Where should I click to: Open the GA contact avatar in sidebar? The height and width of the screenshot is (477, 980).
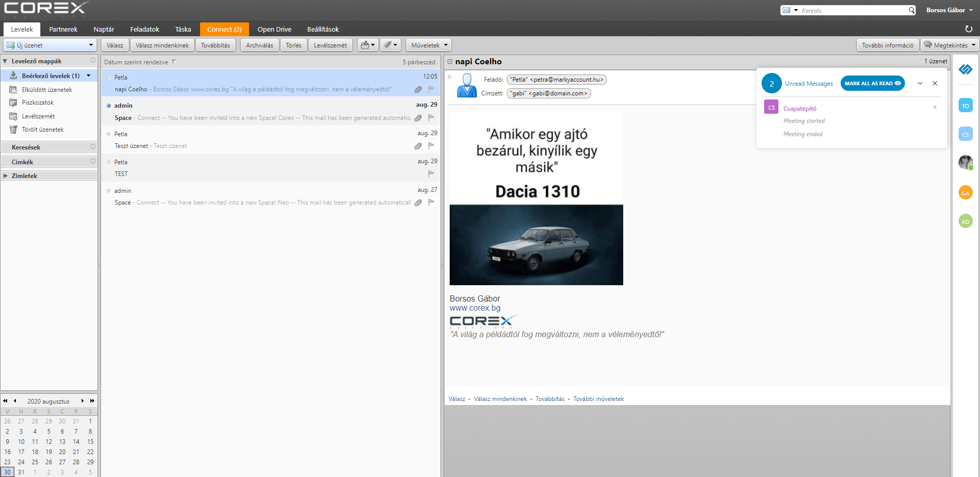pos(965,193)
